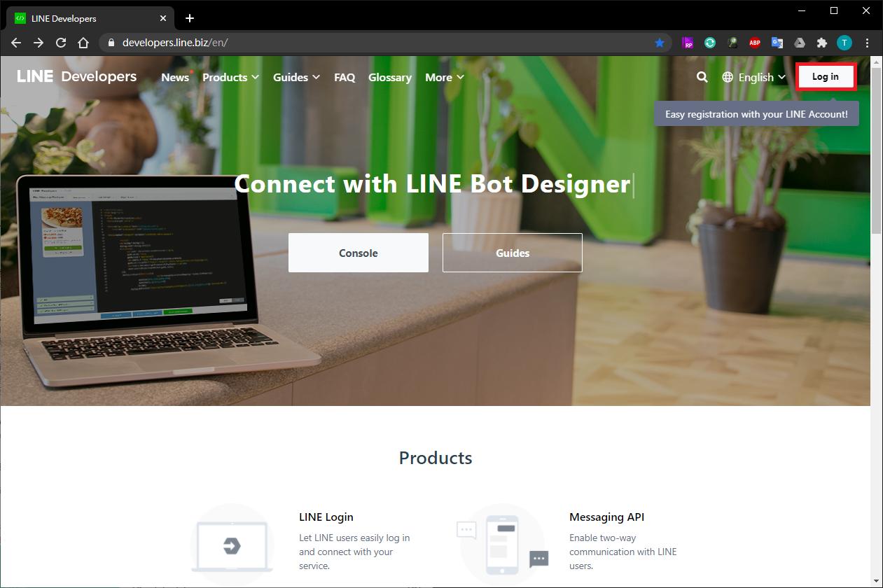Open the Guides hero button
883x588 pixels.
513,253
